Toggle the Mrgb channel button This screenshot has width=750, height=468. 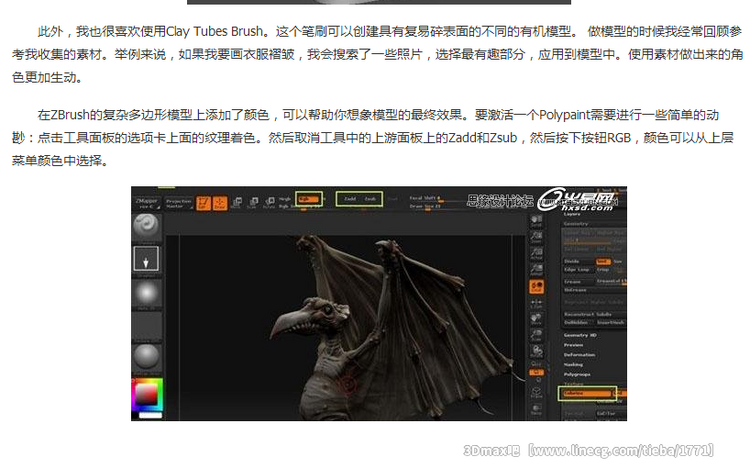click(285, 199)
